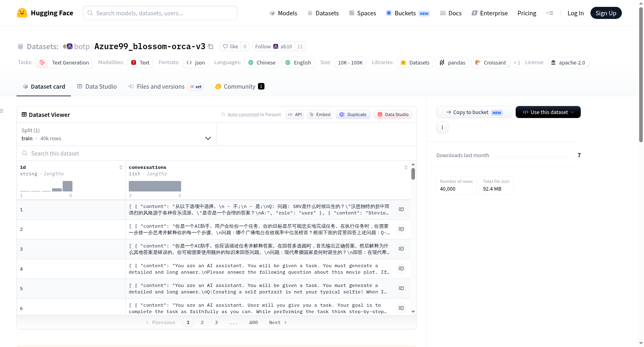Like this dataset with the heart button
644x347 pixels.
pos(231,46)
